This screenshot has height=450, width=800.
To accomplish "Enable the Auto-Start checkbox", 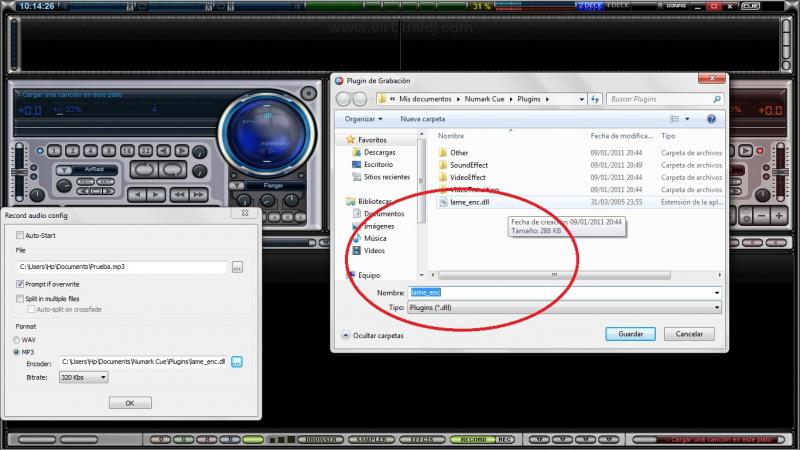I will pyautogui.click(x=20, y=235).
